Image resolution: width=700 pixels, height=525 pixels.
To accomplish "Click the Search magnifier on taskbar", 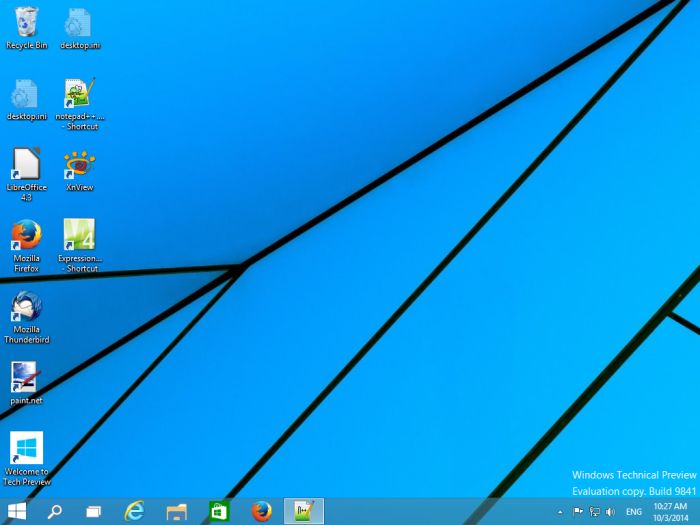I will 55,511.
